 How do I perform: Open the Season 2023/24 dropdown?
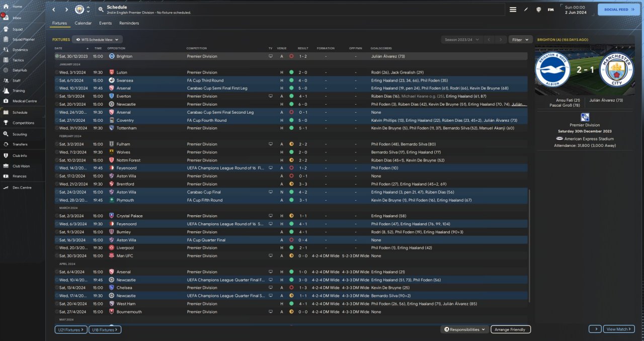pos(461,39)
